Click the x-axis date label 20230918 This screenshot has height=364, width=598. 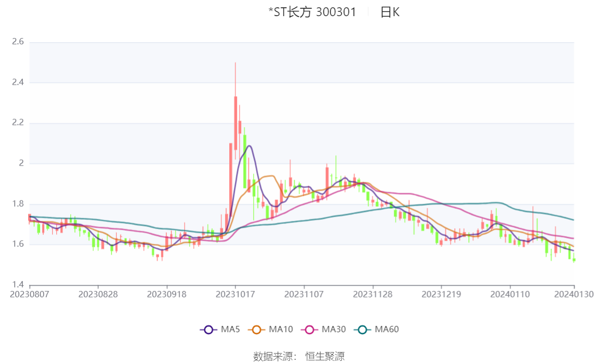(x=167, y=295)
